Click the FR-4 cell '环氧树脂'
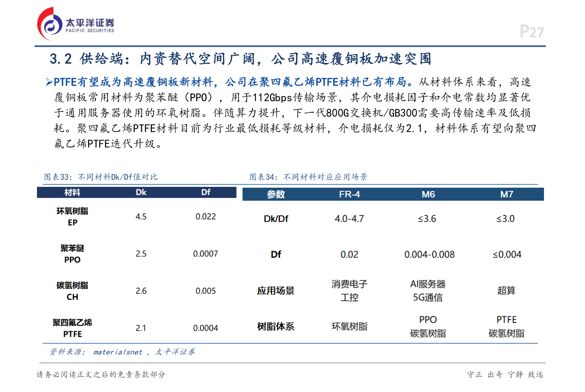The image size is (585, 392). (349, 327)
